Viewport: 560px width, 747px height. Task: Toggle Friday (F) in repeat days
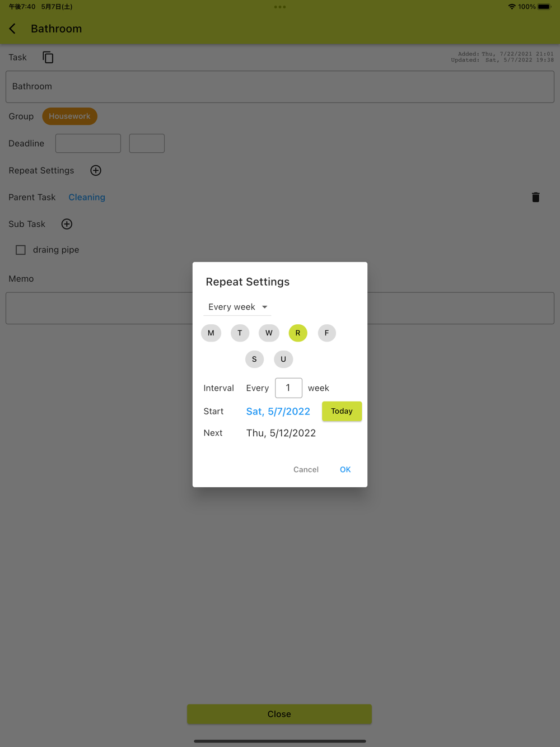pyautogui.click(x=327, y=333)
